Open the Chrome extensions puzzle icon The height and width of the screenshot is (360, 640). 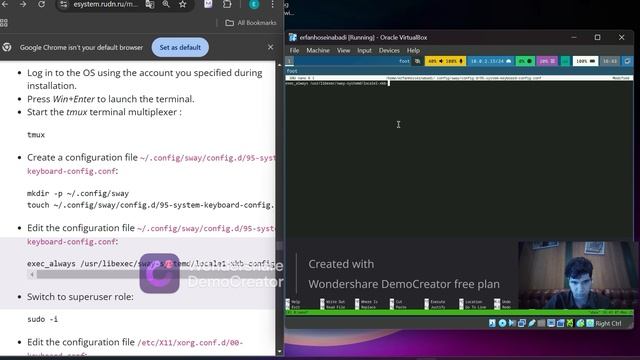pos(227,4)
